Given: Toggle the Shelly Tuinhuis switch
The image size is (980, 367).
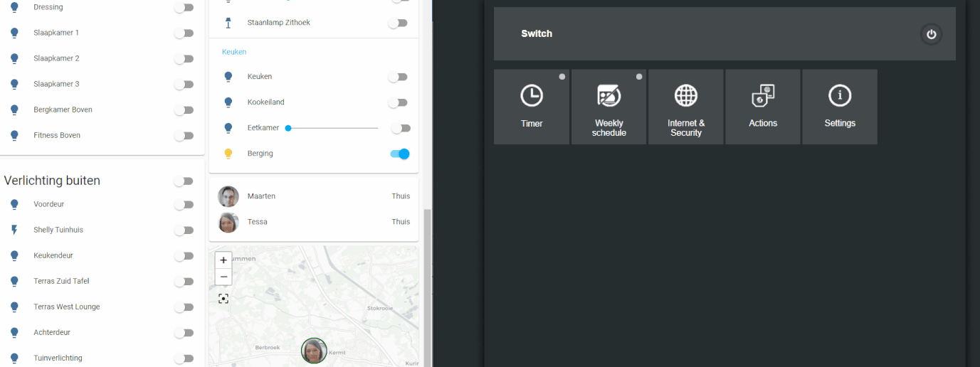Looking at the screenshot, I should tap(184, 230).
